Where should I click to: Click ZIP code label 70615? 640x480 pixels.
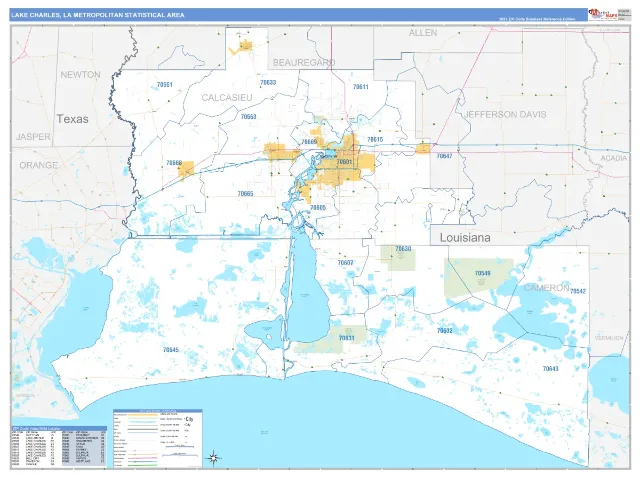pyautogui.click(x=375, y=140)
